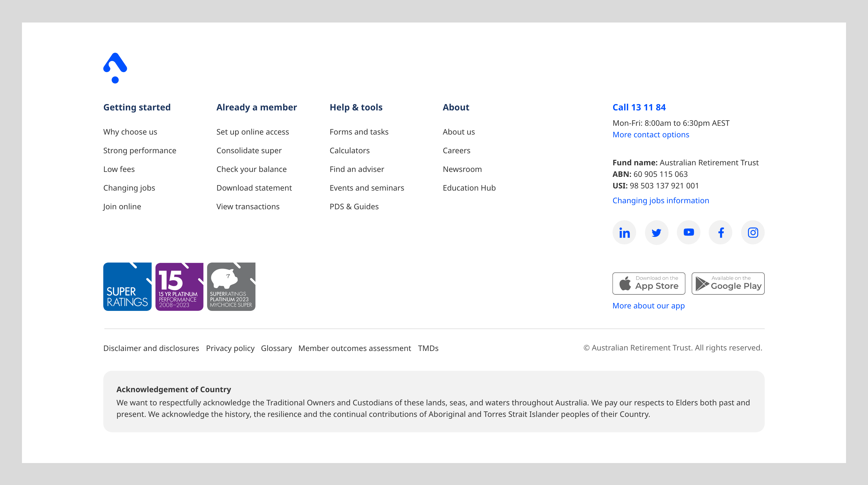
Task: Open Forms and tasks link
Action: click(359, 132)
